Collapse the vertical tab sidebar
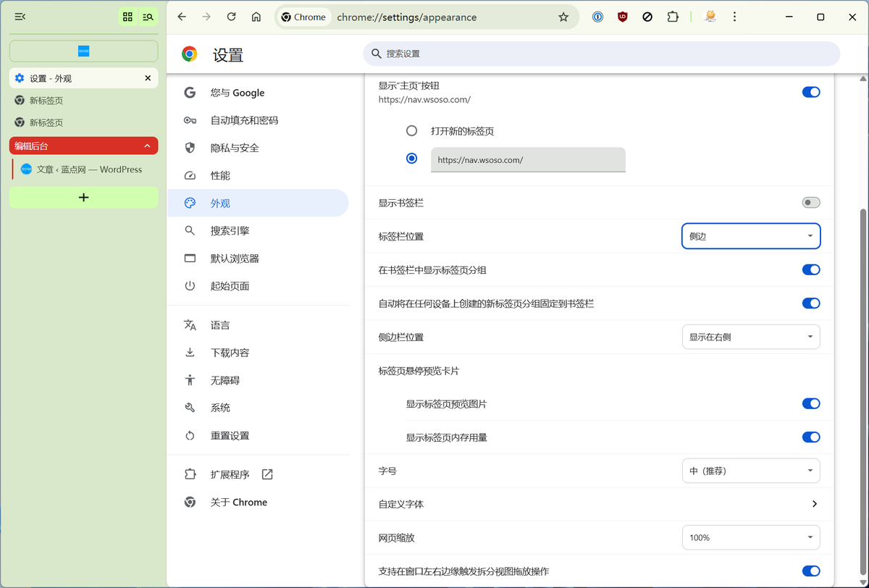The width and height of the screenshot is (869, 588). [x=20, y=16]
